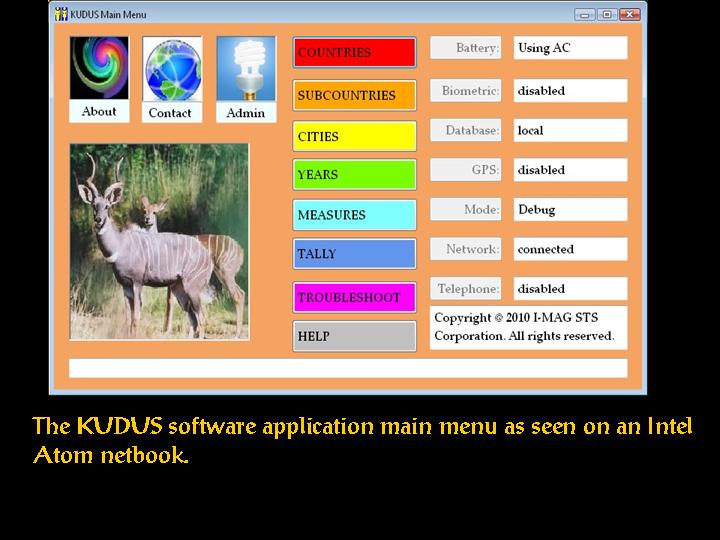Click the Battery status field
Viewport: 720px width, 540px height.
coord(570,48)
